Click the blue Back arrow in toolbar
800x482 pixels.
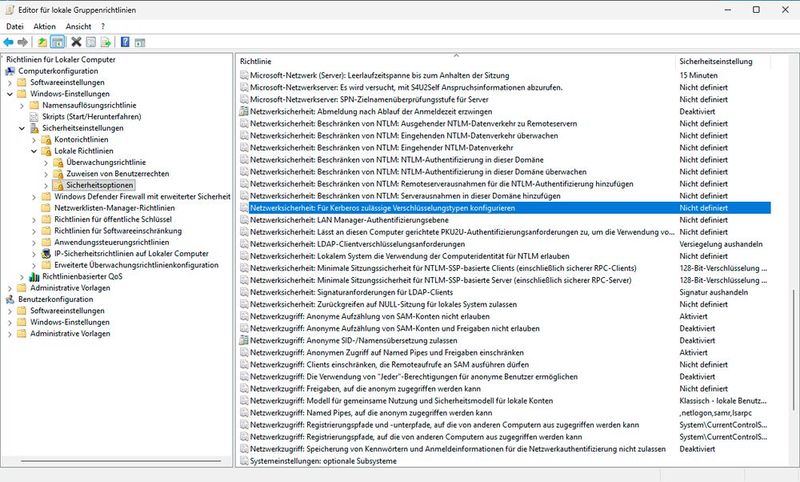click(x=8, y=42)
